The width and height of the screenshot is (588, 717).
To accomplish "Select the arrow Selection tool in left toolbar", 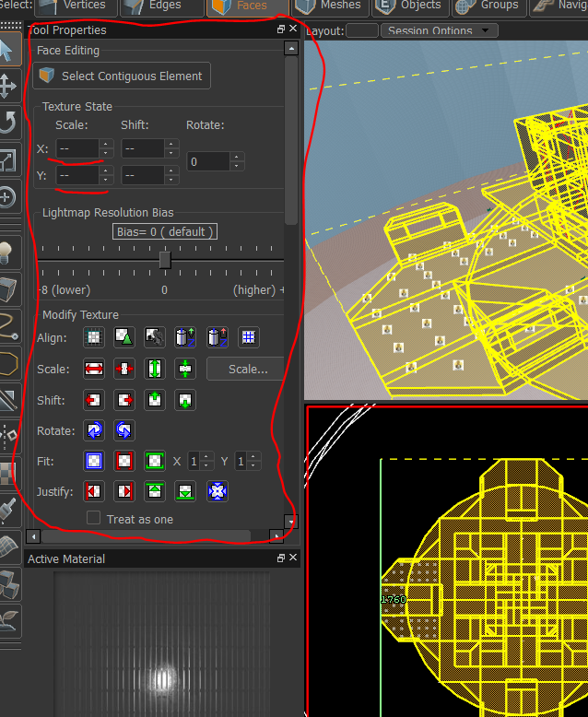I will [8, 50].
